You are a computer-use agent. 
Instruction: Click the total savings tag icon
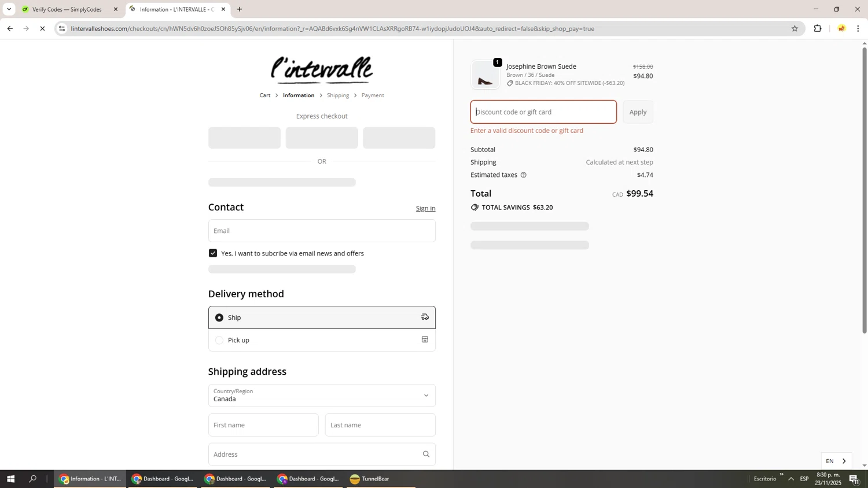pos(475,207)
